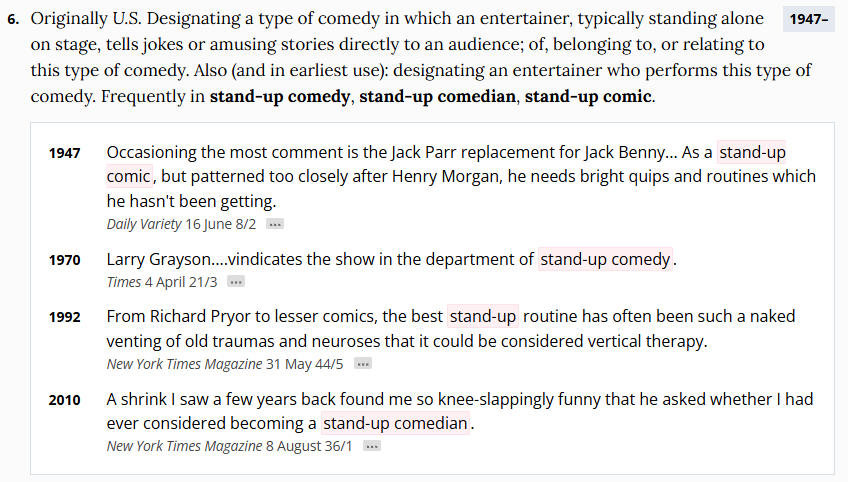Click highlighted 'stand-up' in 1992 quotation
848x482 pixels.
pos(483,317)
